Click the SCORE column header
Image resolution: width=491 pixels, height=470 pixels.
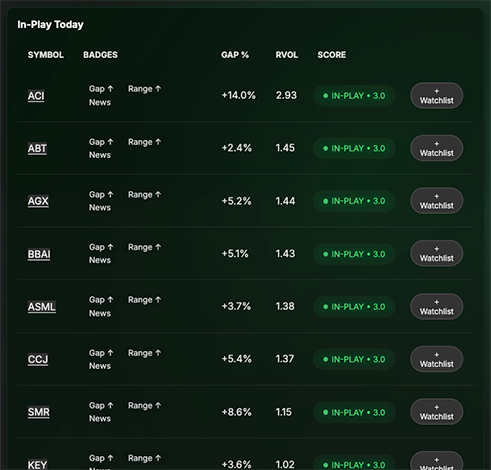tap(332, 55)
